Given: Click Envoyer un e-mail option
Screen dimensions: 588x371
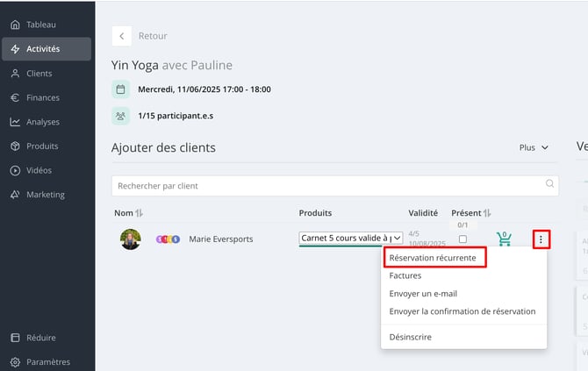Looking at the screenshot, I should point(423,293).
